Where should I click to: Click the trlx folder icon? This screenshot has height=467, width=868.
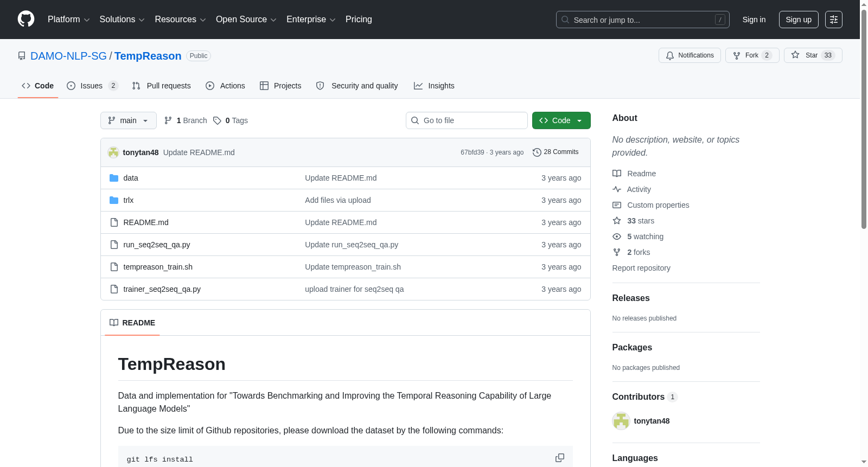coord(114,200)
